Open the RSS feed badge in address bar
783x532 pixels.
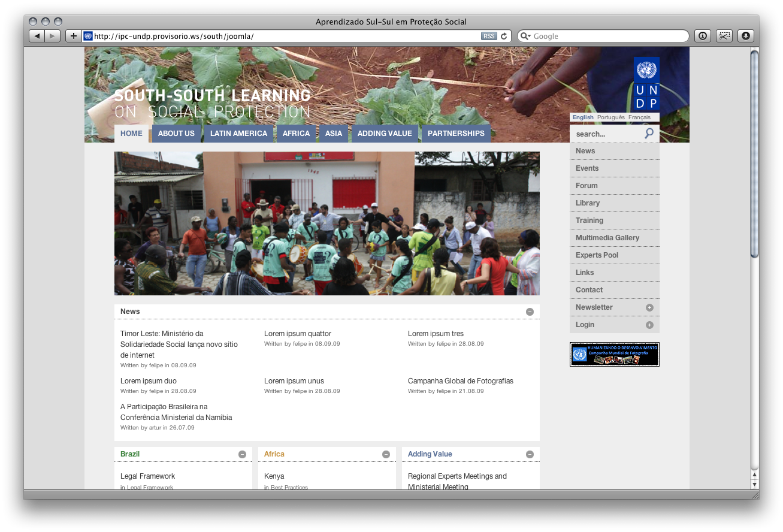coord(489,36)
